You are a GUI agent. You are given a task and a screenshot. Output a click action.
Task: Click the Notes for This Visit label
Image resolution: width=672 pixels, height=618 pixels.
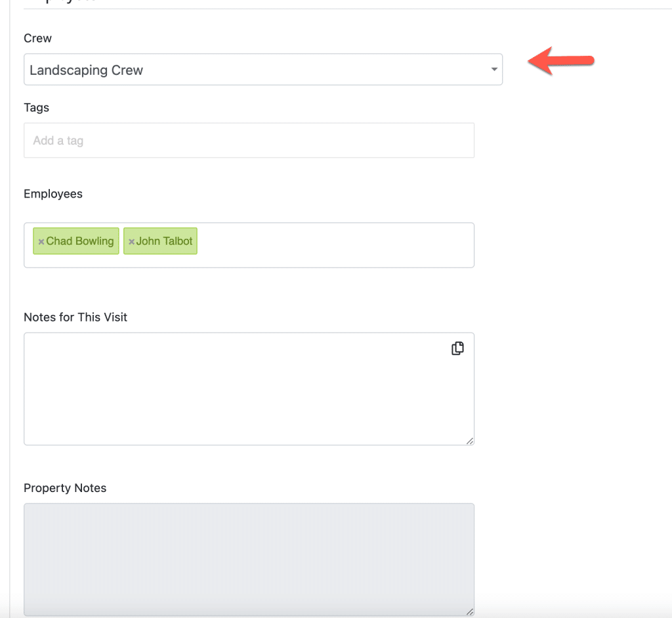[75, 317]
